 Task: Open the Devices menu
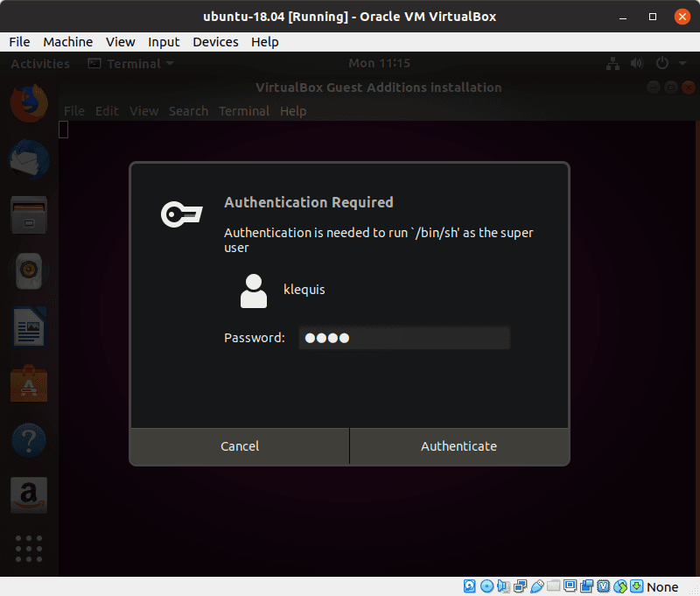[x=215, y=42]
